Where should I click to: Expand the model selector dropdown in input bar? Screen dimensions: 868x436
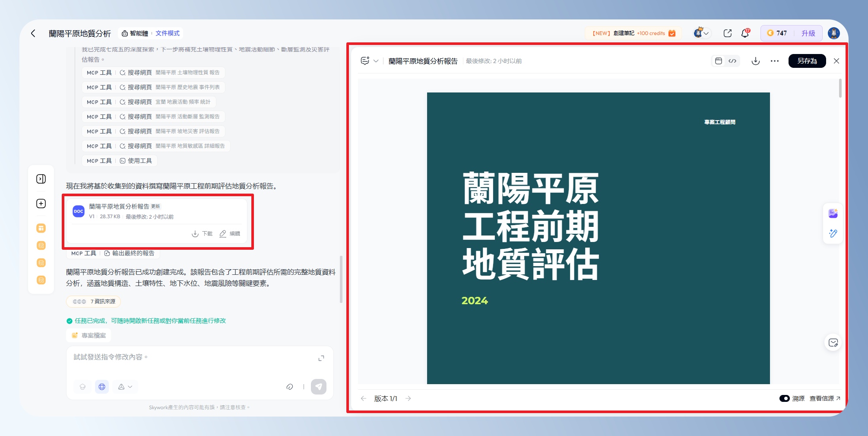point(125,387)
